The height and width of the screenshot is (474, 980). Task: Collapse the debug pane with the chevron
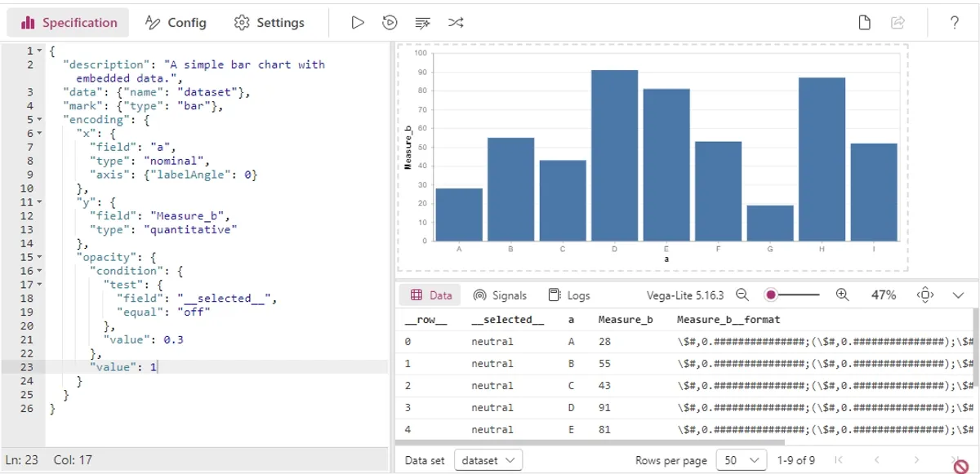click(x=957, y=295)
